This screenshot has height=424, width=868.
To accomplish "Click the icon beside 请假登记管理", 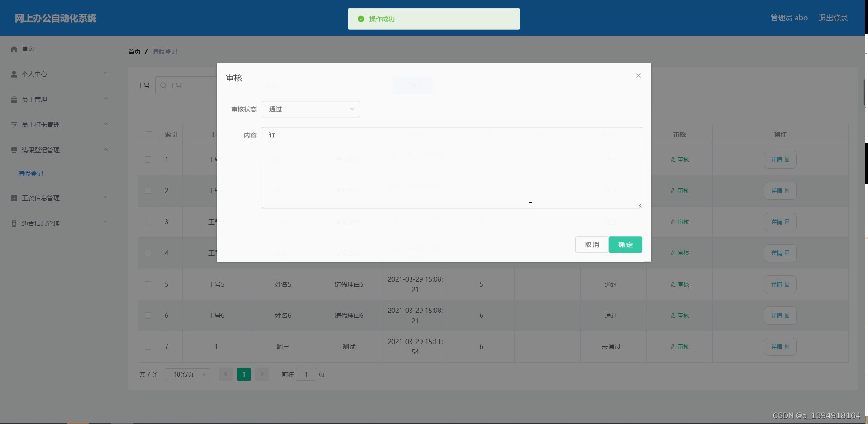I will [14, 150].
